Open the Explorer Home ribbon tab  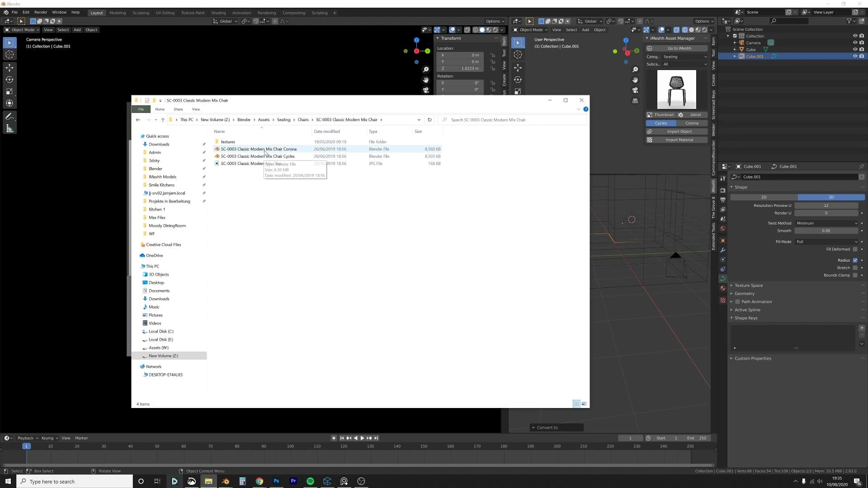pos(160,109)
